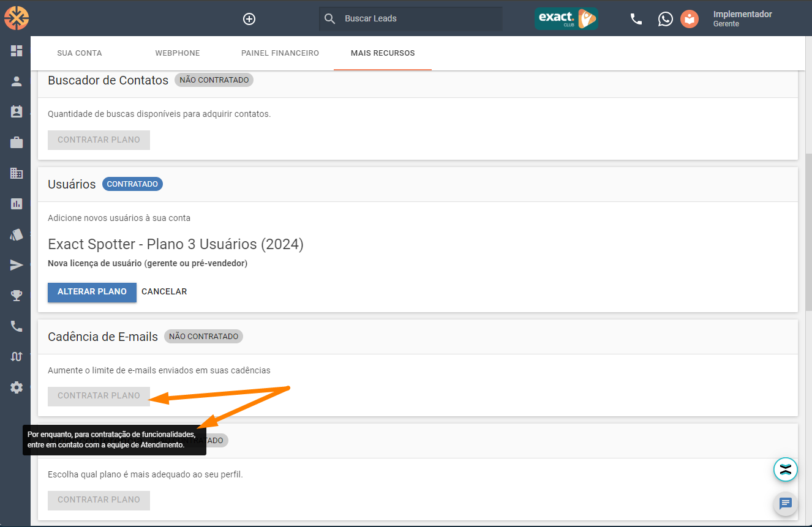Viewport: 812px width, 527px height.
Task: Click the CANCELAR button in Usuários
Action: [x=164, y=291]
